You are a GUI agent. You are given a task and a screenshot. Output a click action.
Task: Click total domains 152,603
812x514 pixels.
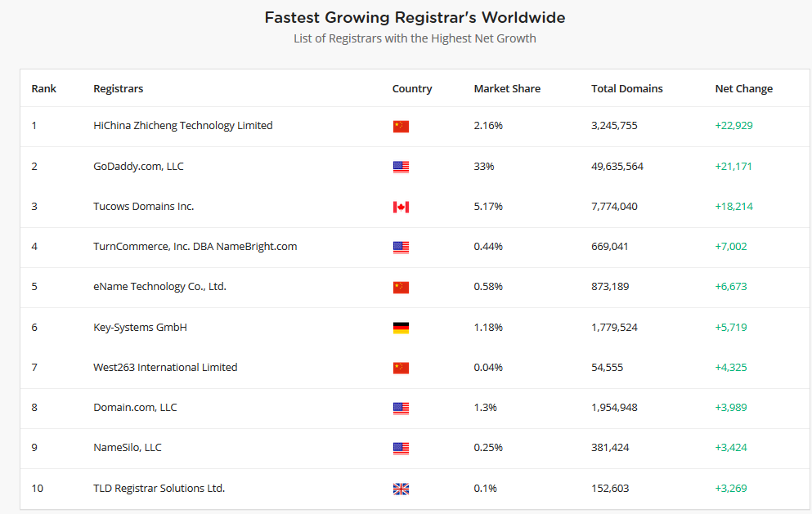(x=610, y=488)
